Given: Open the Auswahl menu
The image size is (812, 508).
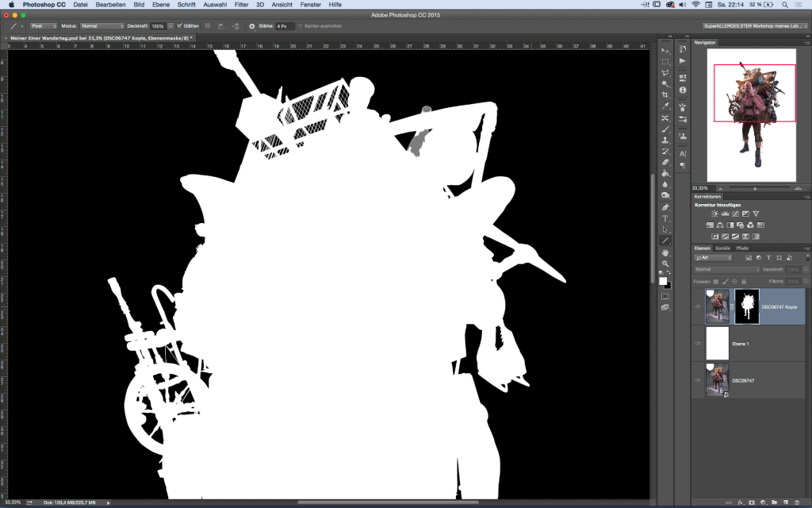Looking at the screenshot, I should [x=215, y=5].
